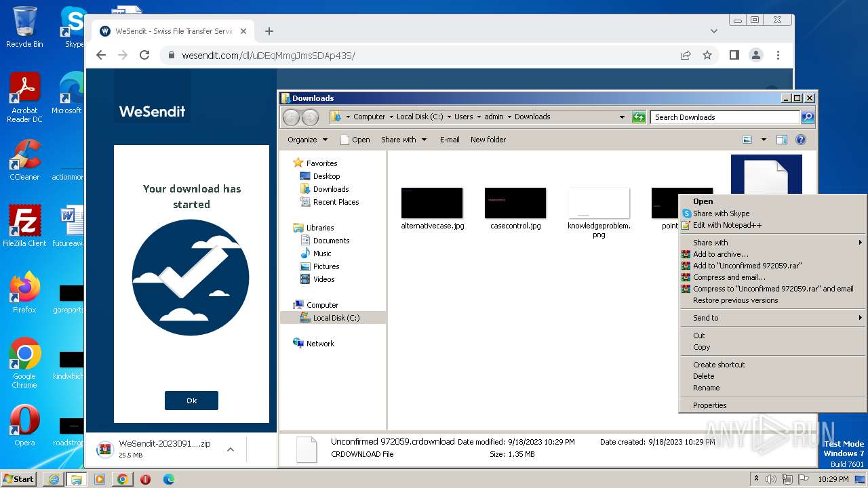Launch Google Chrome desktop shortcut
The width and height of the screenshot is (868, 488).
[24, 363]
